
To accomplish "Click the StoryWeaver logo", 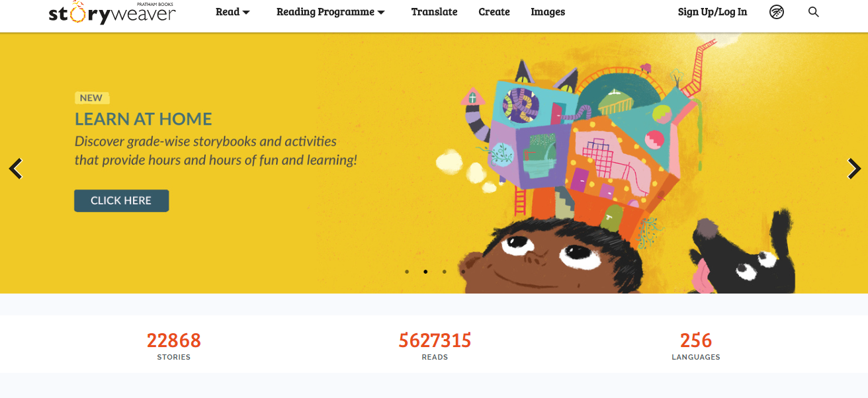I will 112,13.
